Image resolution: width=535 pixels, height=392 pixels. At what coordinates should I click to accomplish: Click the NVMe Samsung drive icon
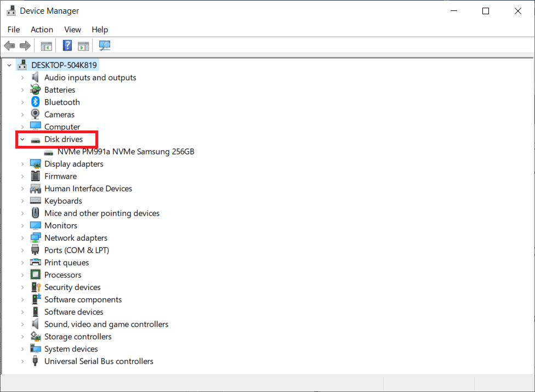[x=48, y=152]
